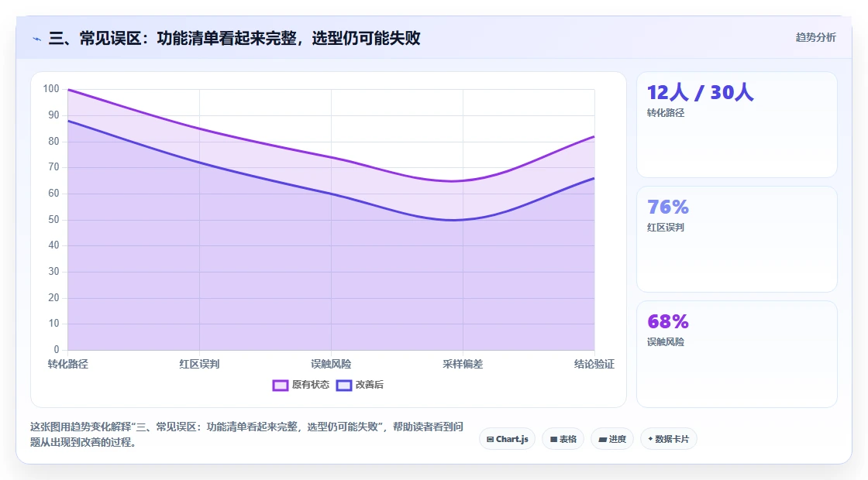
Task: Click the 100 y-axis tick label
Action: coord(51,88)
